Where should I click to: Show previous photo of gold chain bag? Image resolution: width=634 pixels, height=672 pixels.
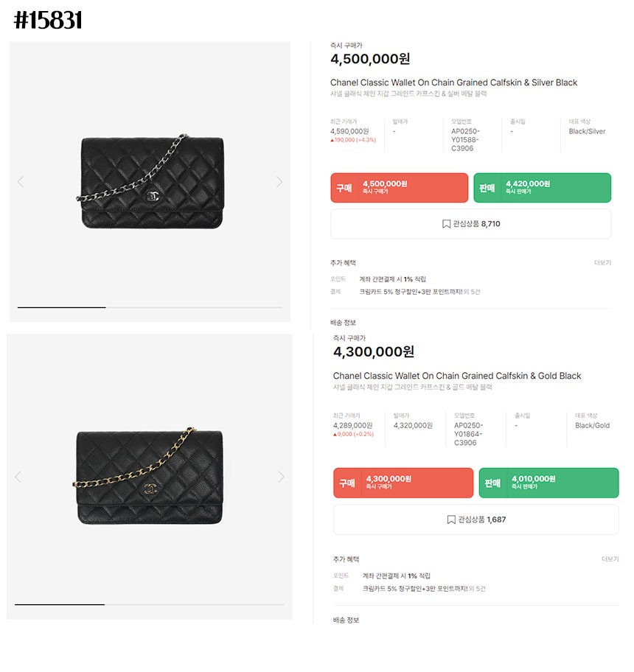[18, 477]
